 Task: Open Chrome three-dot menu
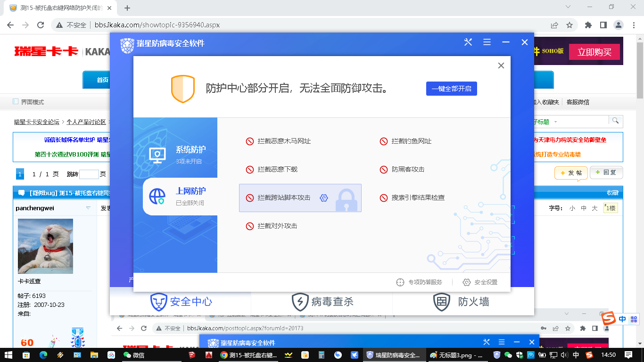[633, 25]
